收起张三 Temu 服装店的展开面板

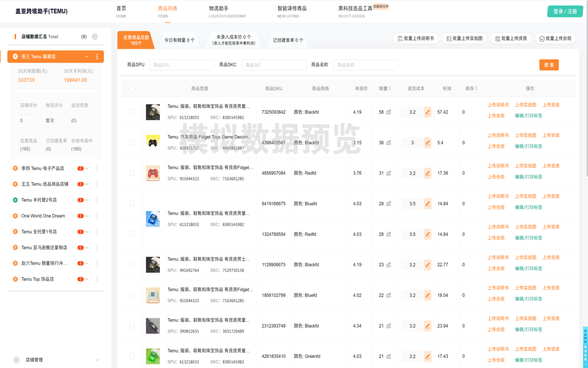click(86, 56)
